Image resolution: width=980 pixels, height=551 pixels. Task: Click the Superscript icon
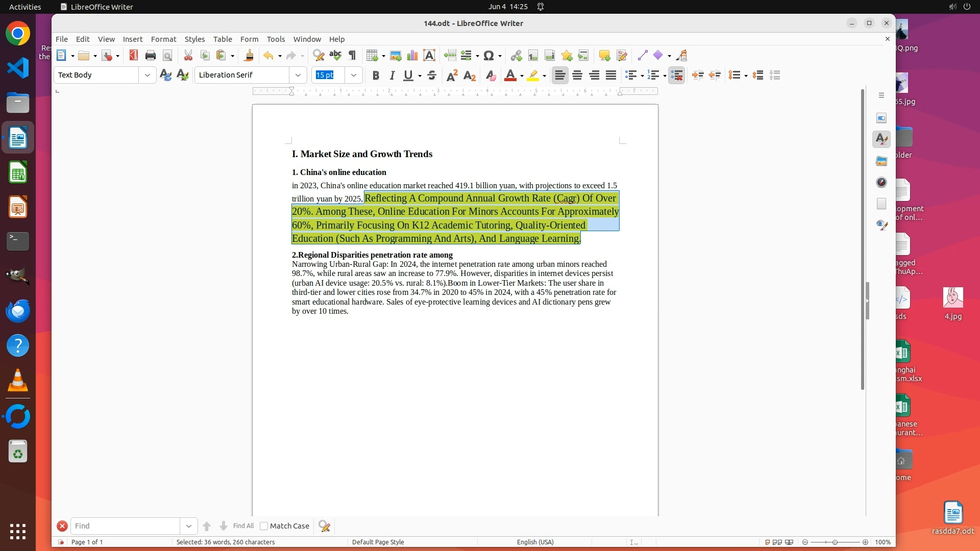(452, 76)
